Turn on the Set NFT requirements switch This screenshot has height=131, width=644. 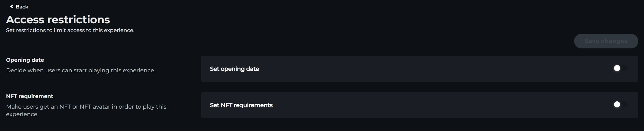pos(620,105)
